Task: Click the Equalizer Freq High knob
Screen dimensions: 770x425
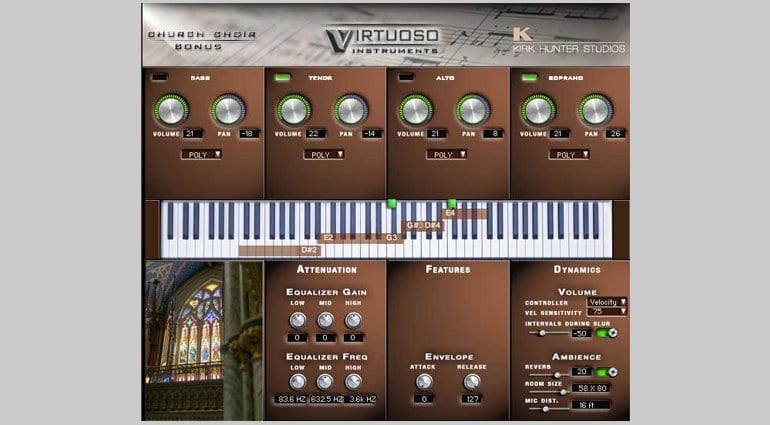Action: pos(353,382)
